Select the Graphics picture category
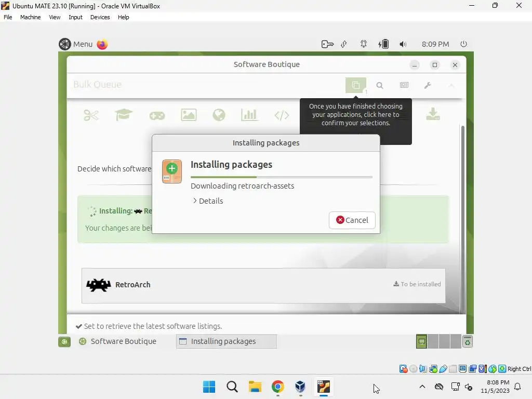The width and height of the screenshot is (532, 399). coord(189,115)
